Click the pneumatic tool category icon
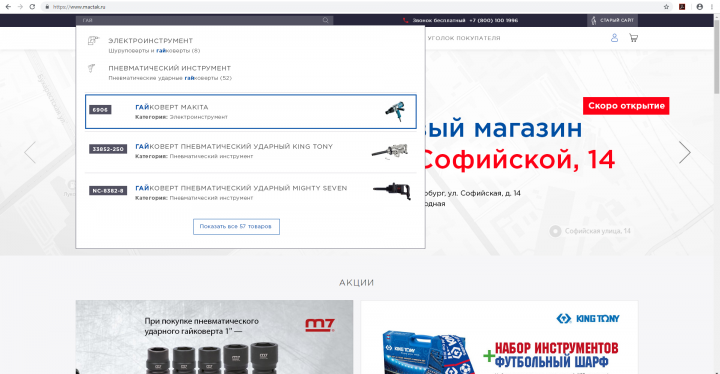Image resolution: width=720 pixels, height=374 pixels. [92, 68]
